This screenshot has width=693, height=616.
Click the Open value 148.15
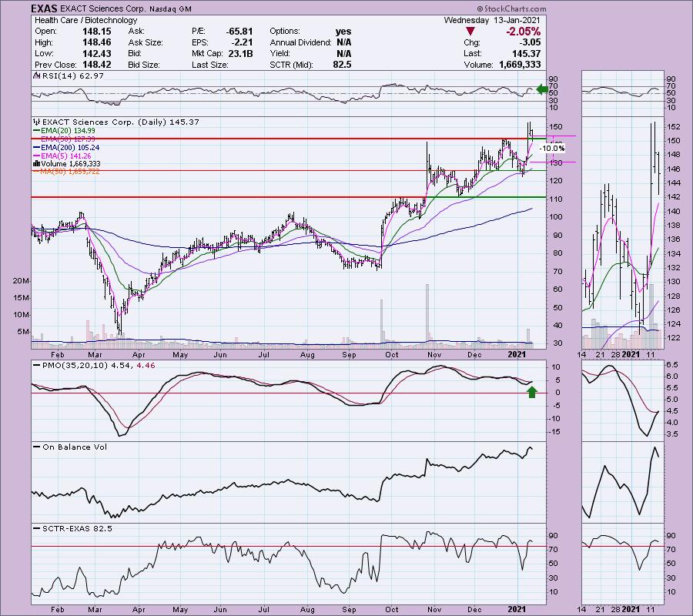click(96, 32)
